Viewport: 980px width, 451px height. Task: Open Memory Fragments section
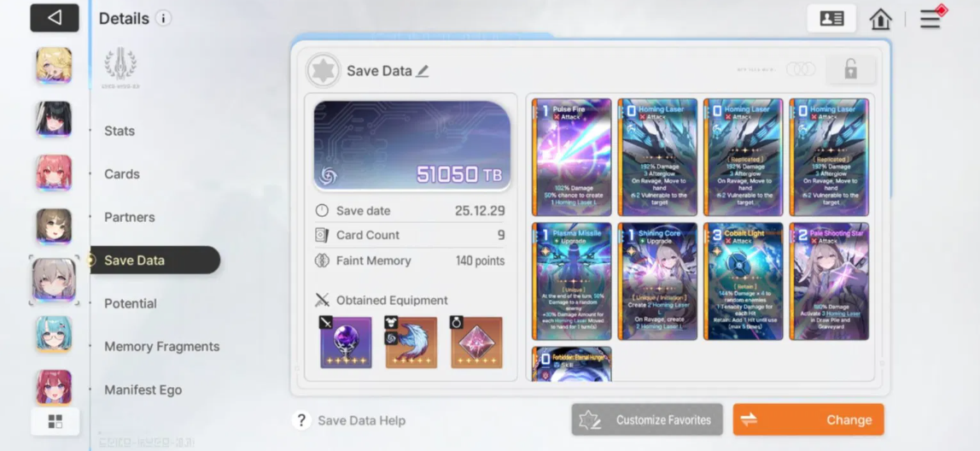162,347
